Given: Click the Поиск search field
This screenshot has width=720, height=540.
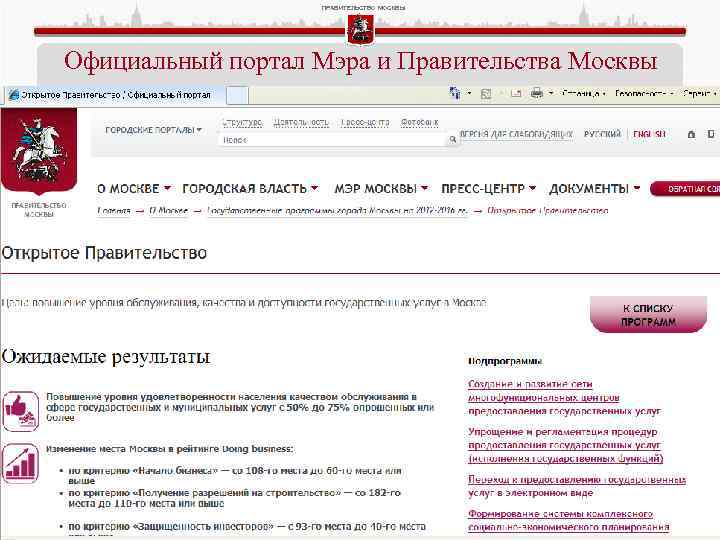Looking at the screenshot, I should pyautogui.click(x=332, y=140).
